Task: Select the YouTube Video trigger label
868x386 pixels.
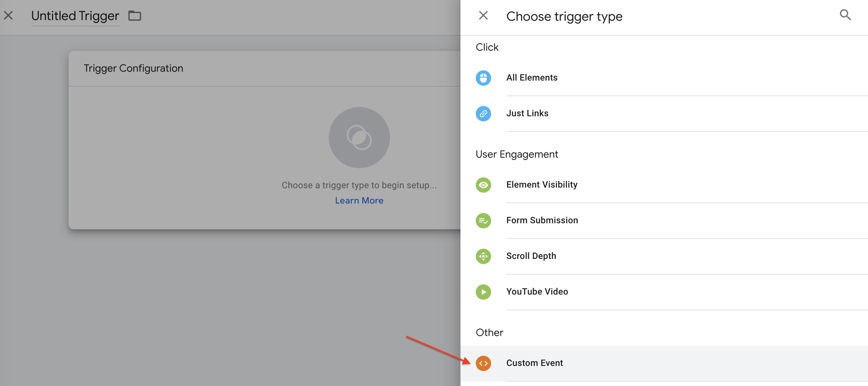Action: pos(537,292)
